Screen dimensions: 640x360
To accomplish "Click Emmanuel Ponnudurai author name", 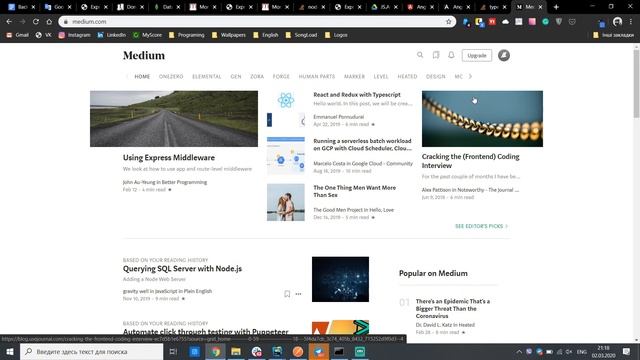I will pyautogui.click(x=338, y=117).
